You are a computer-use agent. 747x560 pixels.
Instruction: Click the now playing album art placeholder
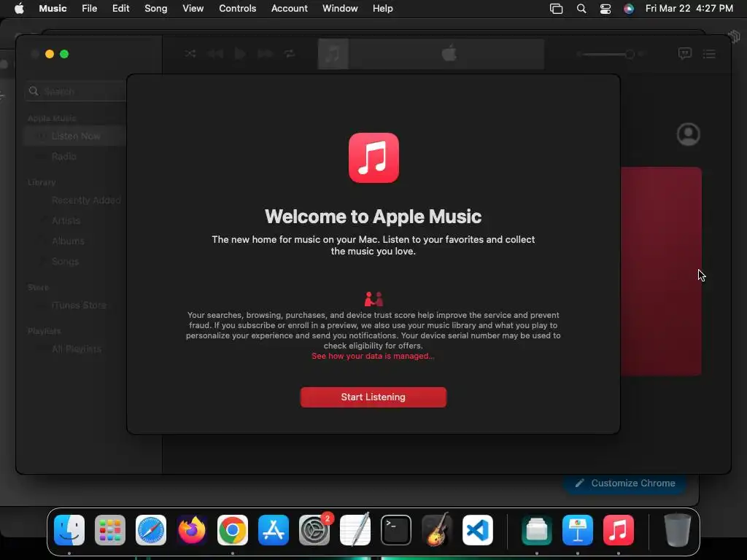click(x=333, y=54)
